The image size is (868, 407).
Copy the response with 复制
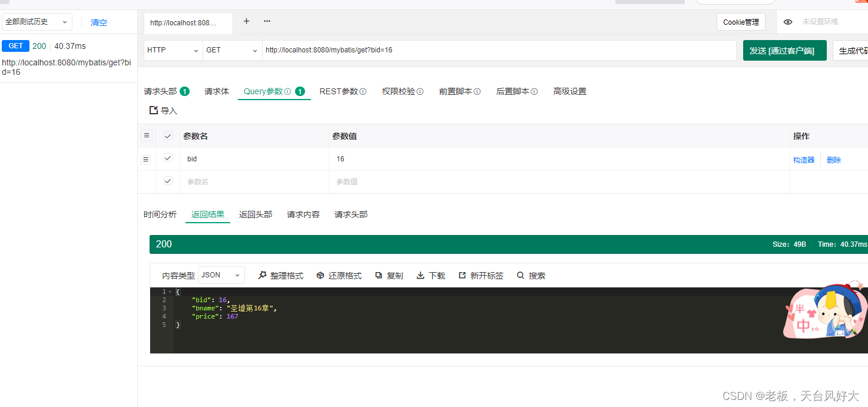[x=389, y=276]
